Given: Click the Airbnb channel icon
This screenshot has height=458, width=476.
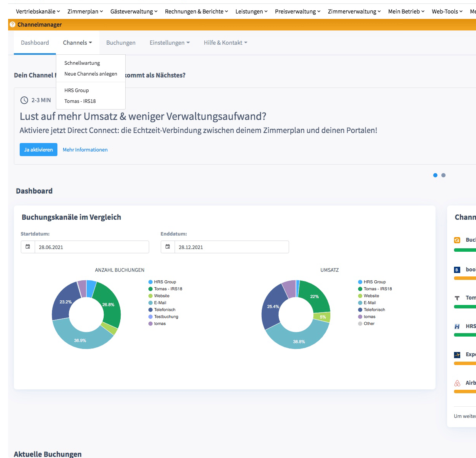Looking at the screenshot, I should pos(457,383).
